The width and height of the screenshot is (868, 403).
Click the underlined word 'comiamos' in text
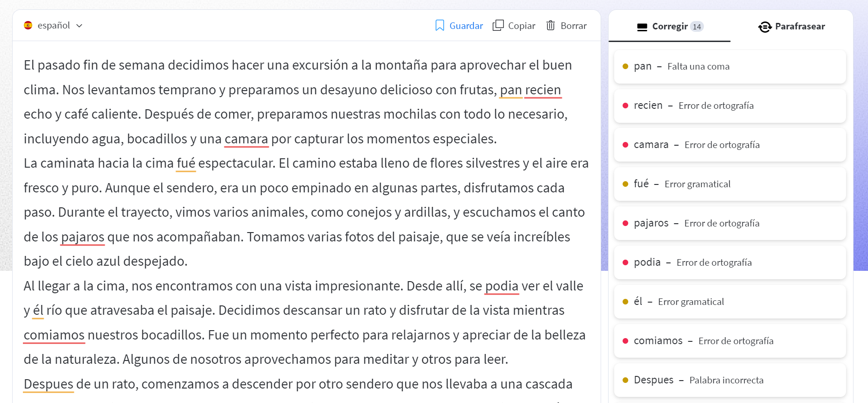54,335
